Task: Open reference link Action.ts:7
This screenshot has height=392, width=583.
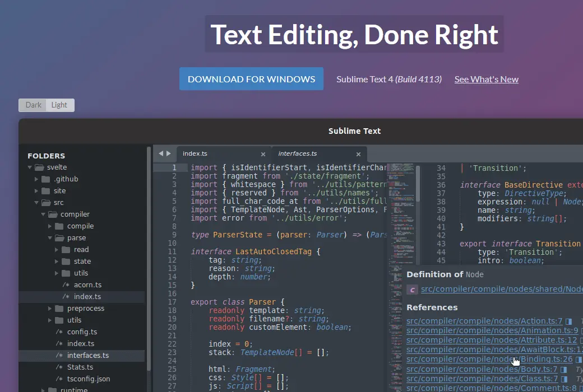Action: click(484, 321)
